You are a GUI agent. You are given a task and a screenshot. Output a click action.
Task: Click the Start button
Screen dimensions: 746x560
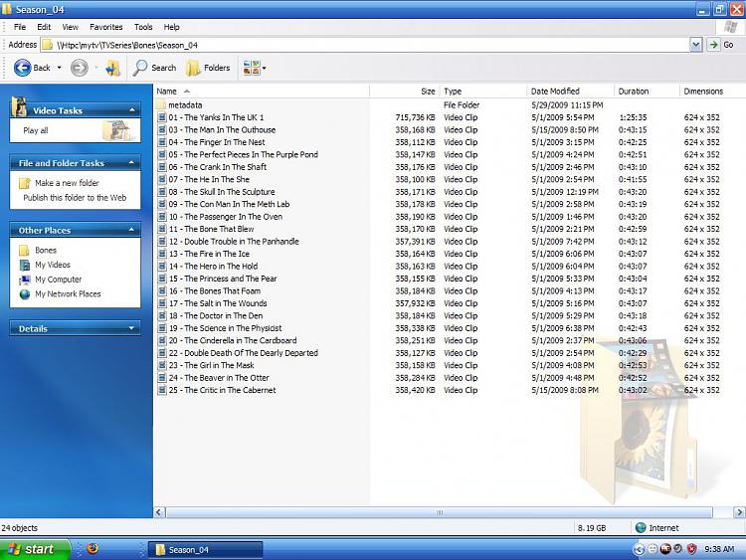(x=35, y=549)
